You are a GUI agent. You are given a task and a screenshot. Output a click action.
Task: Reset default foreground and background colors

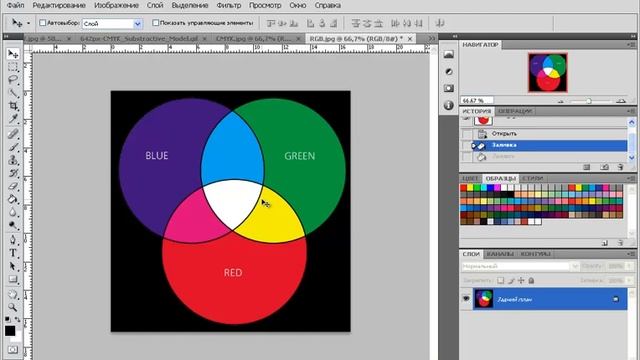[x=8, y=319]
